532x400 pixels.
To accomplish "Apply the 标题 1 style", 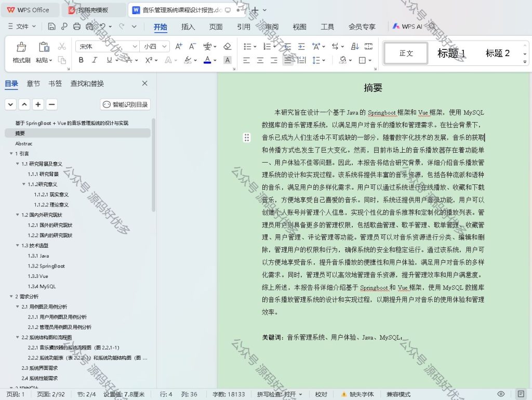I will pos(451,54).
